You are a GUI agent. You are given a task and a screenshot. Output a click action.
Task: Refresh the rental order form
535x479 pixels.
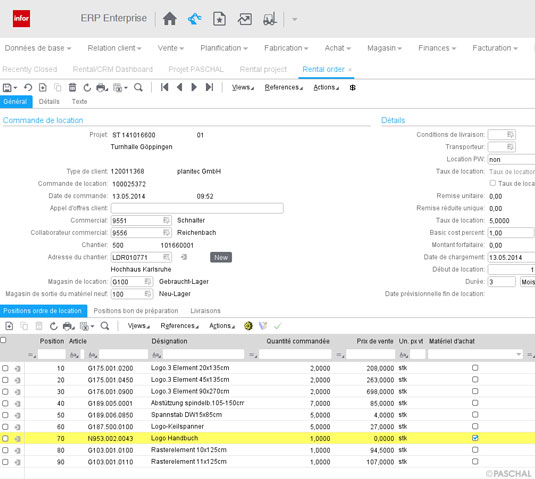[87, 88]
